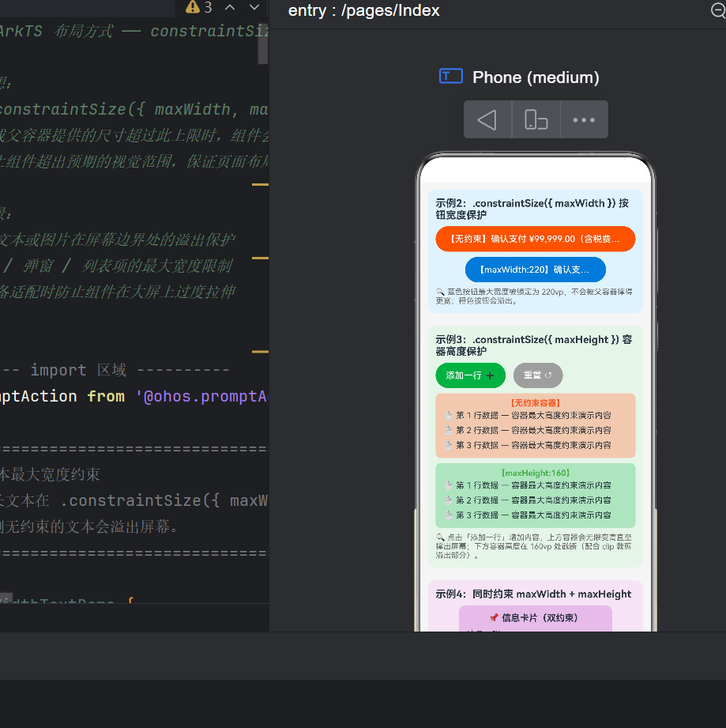Click the '@ohos.promptAction' import string in code

[201, 397]
